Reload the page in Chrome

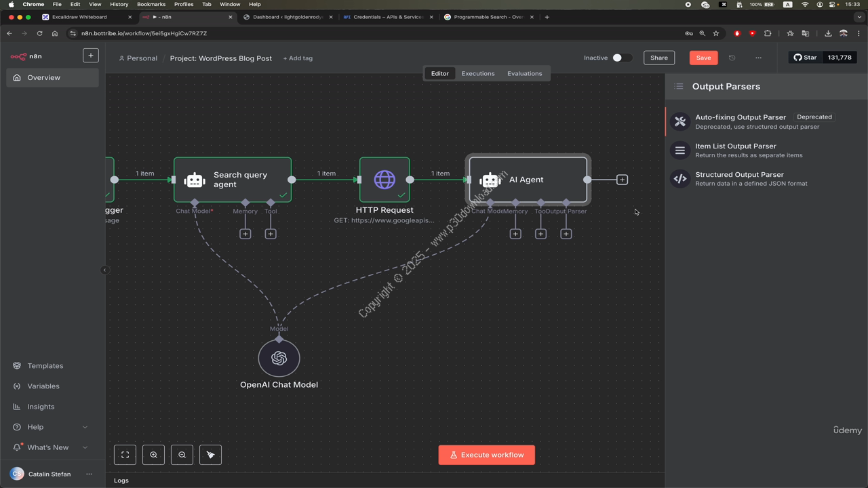(39, 33)
